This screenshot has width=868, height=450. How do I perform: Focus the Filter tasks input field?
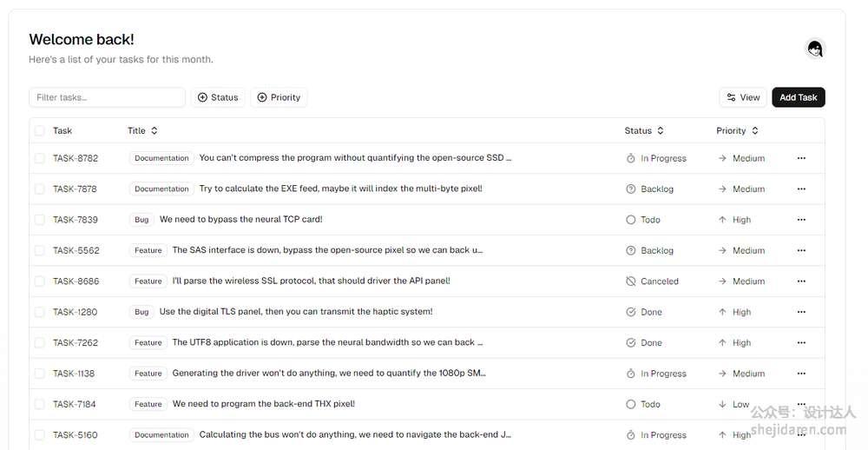[107, 97]
